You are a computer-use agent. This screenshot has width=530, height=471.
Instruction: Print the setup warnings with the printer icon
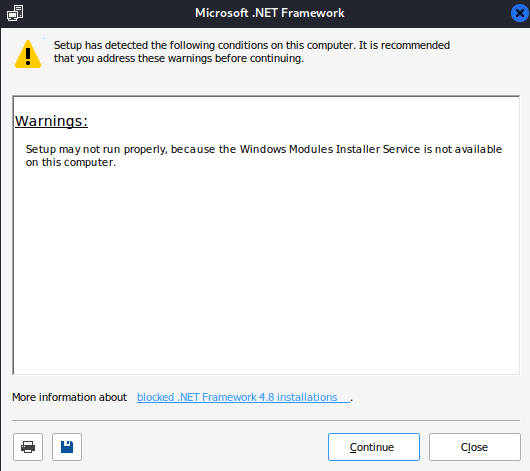click(28, 447)
